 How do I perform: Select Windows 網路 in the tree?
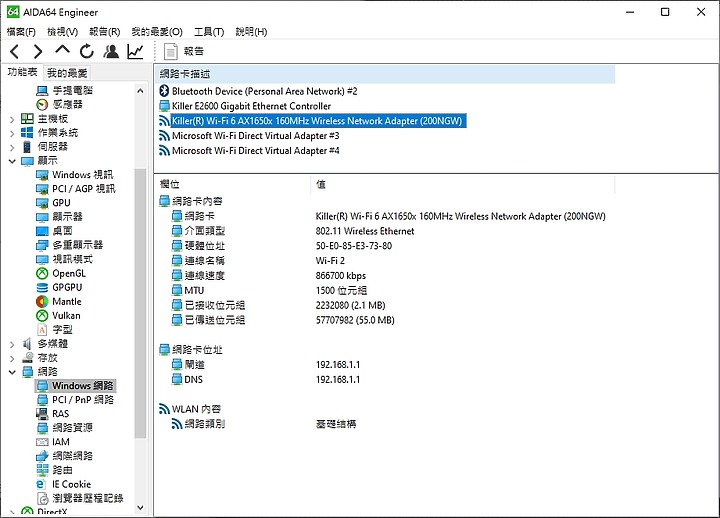(x=83, y=386)
